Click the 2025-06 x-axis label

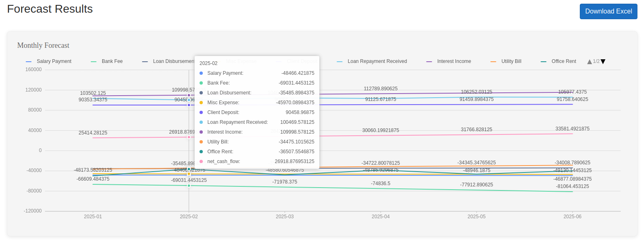tap(572, 217)
